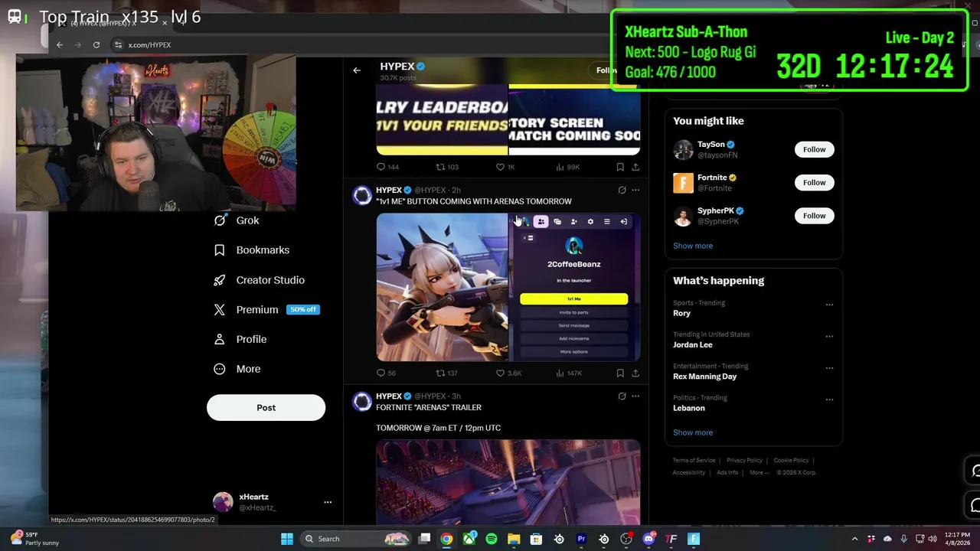Follow TaySon
The image size is (980, 551).
pyautogui.click(x=815, y=150)
